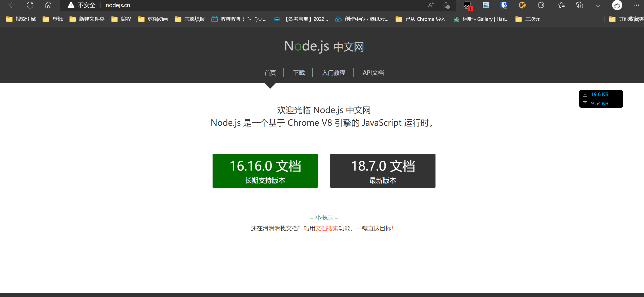Open the Downloads arrow icon
The width and height of the screenshot is (644, 297).
(x=598, y=5)
